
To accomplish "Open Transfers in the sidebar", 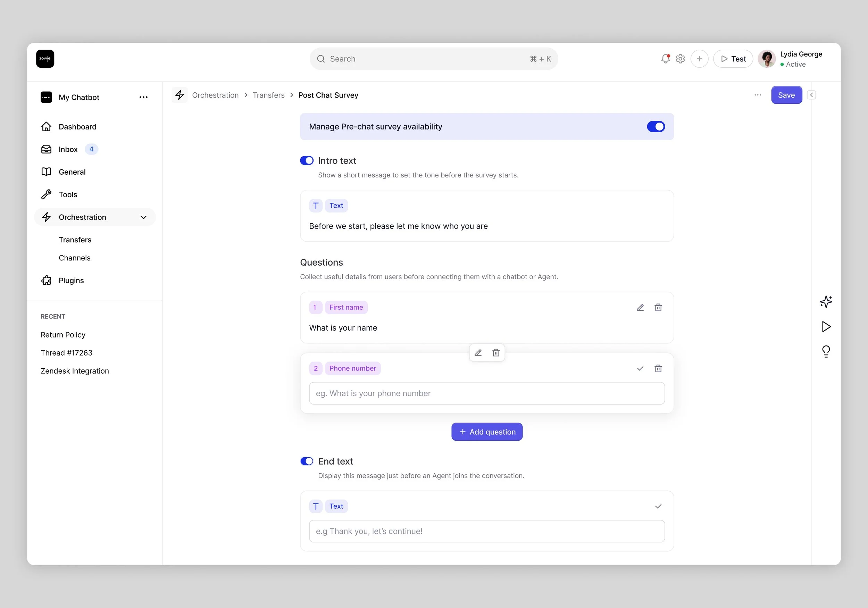I will pos(75,240).
